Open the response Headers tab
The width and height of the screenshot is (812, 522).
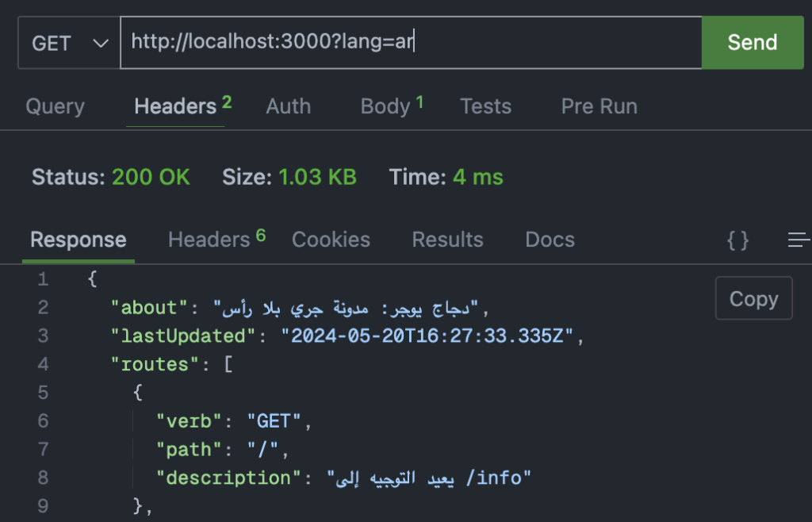click(207, 239)
